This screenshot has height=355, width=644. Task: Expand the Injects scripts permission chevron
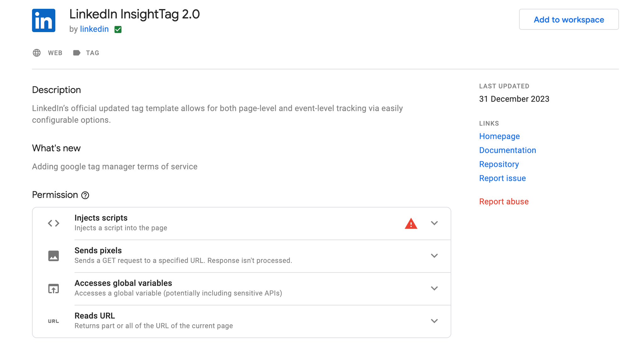click(434, 223)
